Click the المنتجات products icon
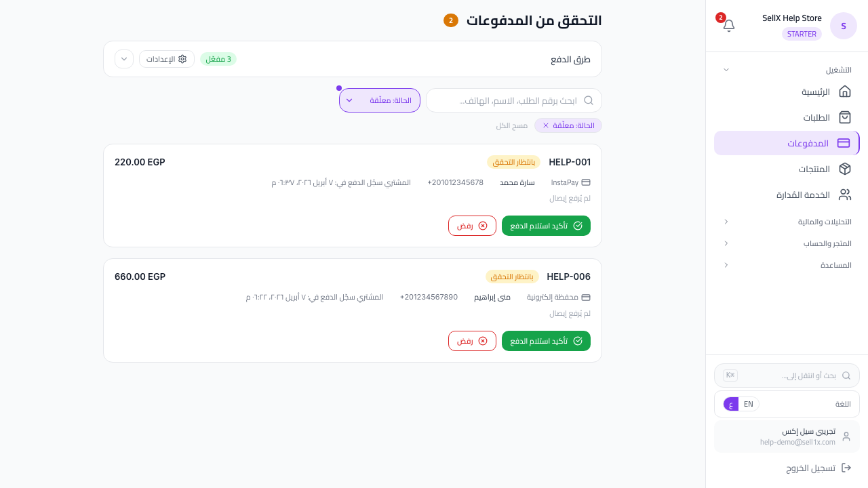Screen dimensions: 868x488 tap(845, 169)
